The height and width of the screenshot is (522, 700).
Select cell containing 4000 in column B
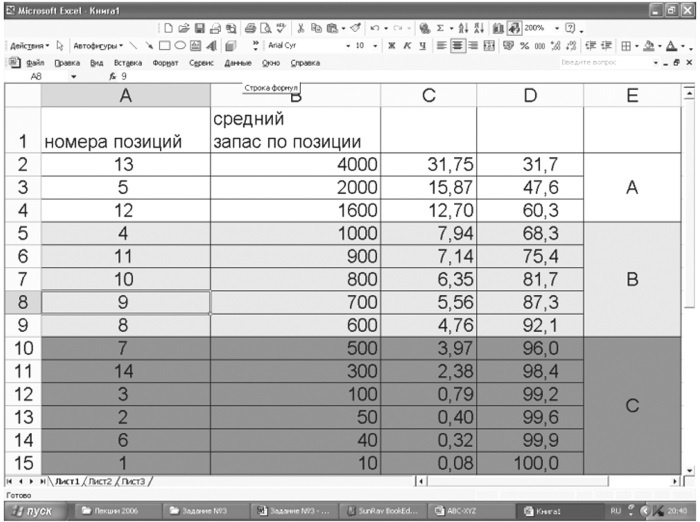[x=294, y=165]
